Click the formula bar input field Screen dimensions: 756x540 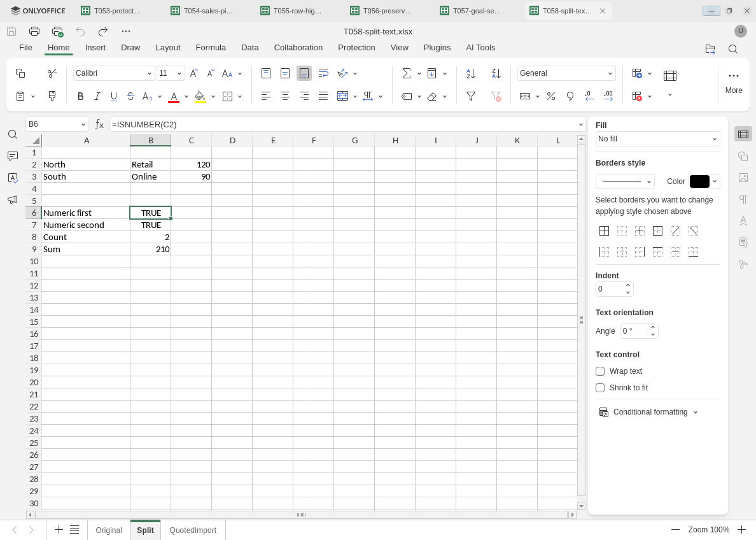click(x=342, y=125)
